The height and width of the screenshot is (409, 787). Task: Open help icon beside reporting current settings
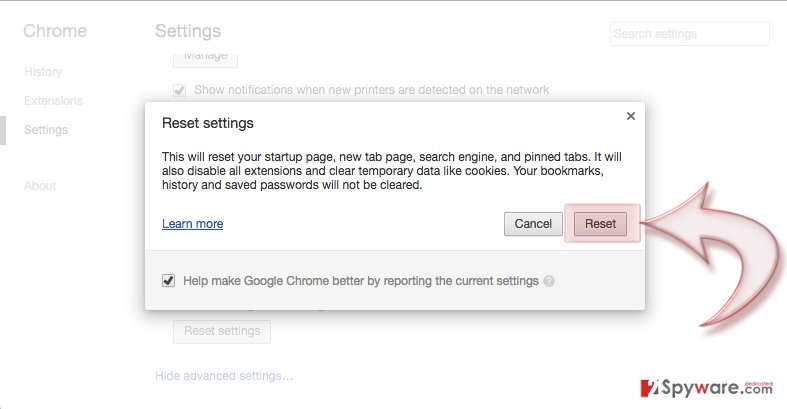[x=549, y=281]
